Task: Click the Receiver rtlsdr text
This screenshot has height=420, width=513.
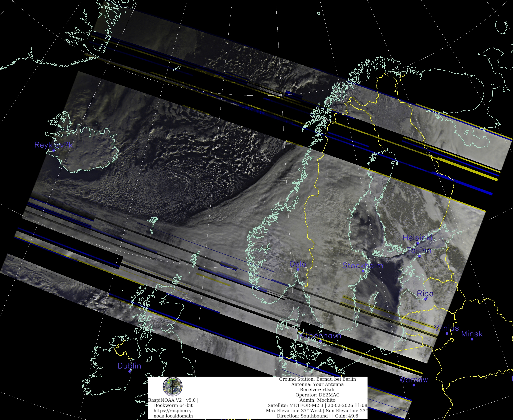Action: pos(317,390)
